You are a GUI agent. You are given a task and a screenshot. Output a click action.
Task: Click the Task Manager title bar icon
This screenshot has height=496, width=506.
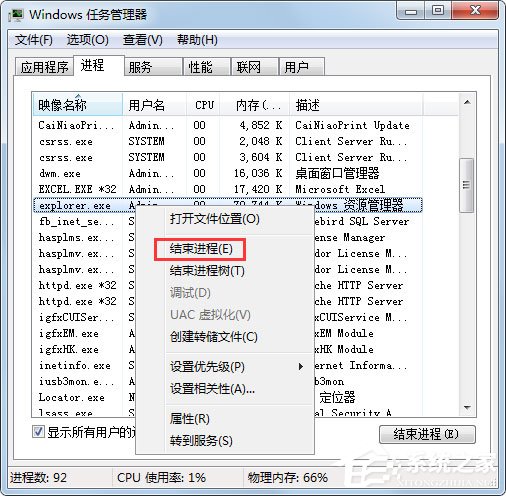16,15
